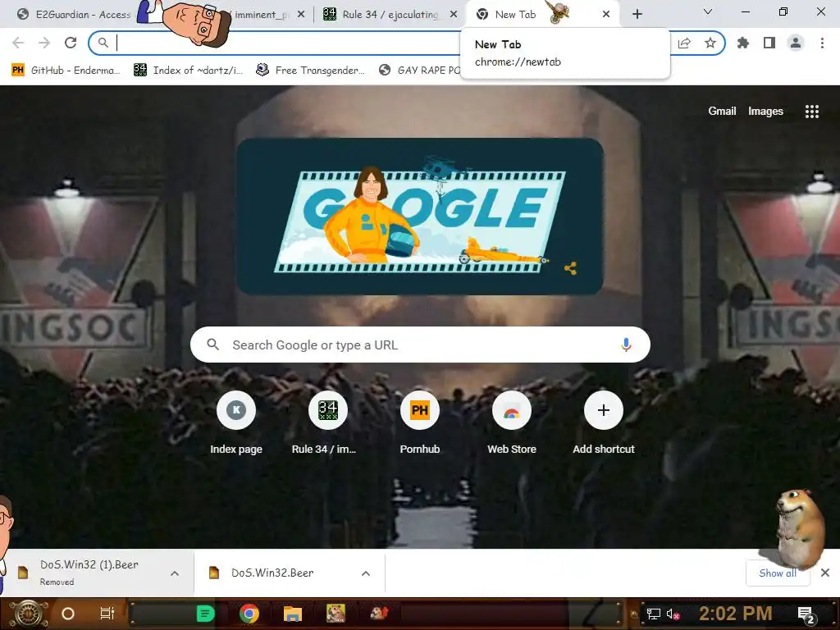Close the downloads bar
The image size is (840, 630).
pyautogui.click(x=825, y=573)
